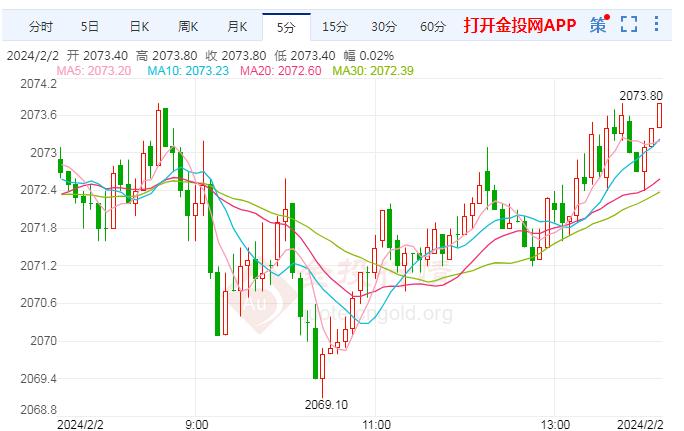Select the 周K tab
This screenshot has width=684, height=431.
(188, 27)
